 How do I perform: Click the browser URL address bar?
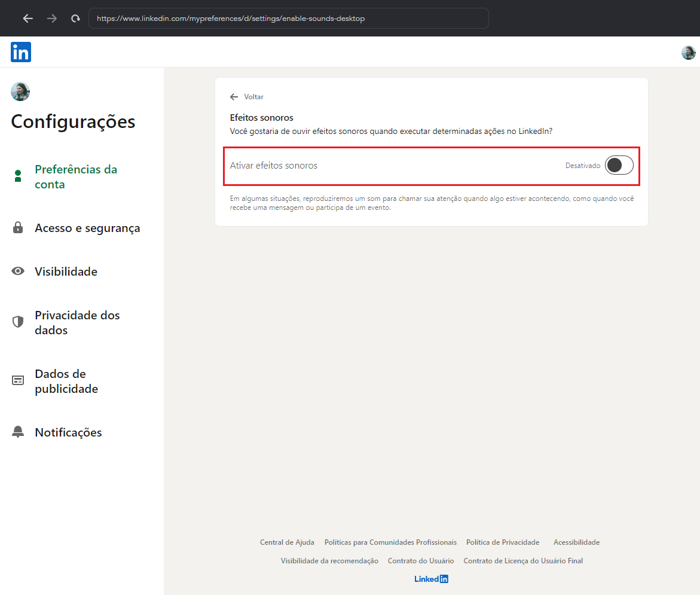[288, 19]
